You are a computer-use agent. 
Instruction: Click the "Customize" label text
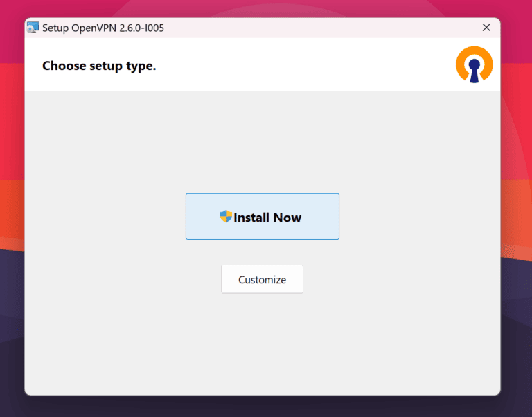[262, 280]
